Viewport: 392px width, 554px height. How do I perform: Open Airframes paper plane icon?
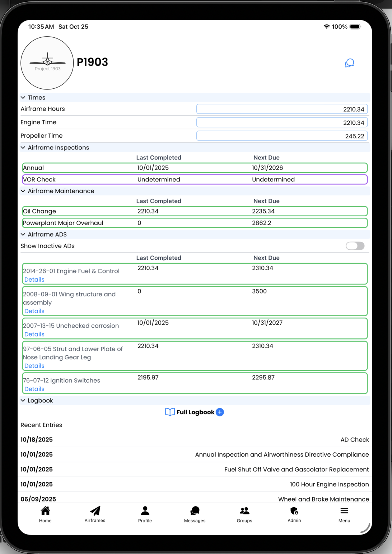point(95,514)
